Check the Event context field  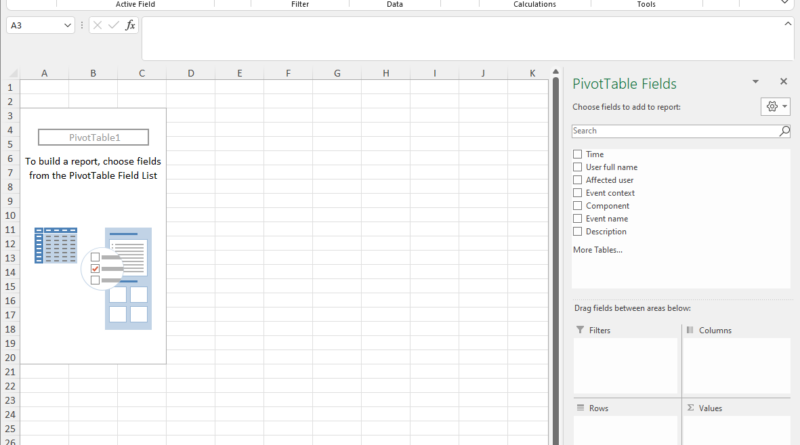578,193
